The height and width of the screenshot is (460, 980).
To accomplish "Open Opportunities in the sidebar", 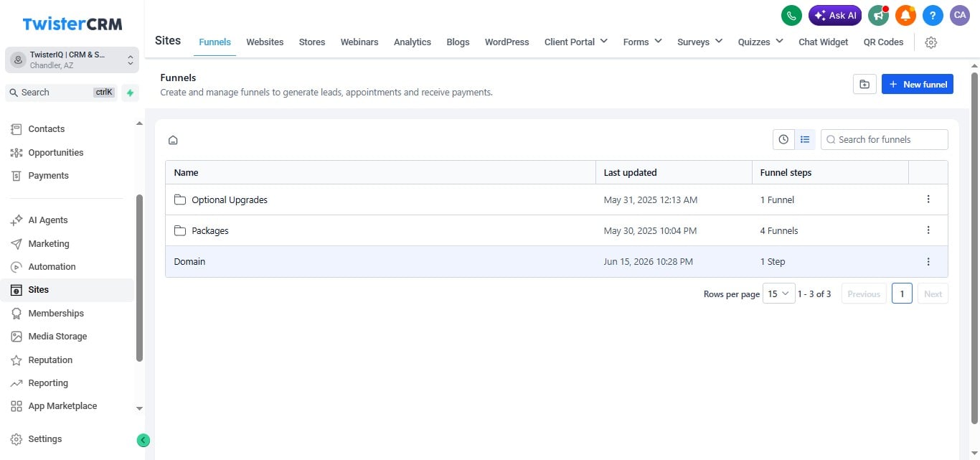I will 56,153.
